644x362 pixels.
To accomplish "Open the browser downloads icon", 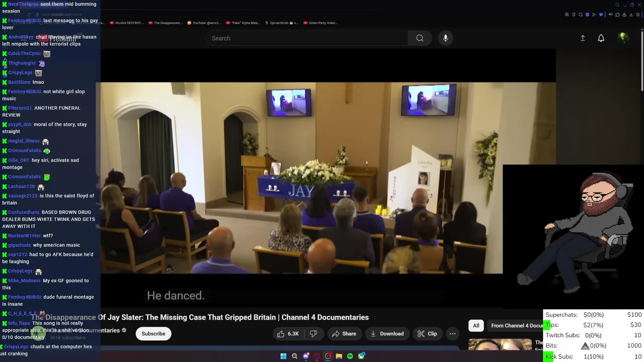I will (631, 15).
